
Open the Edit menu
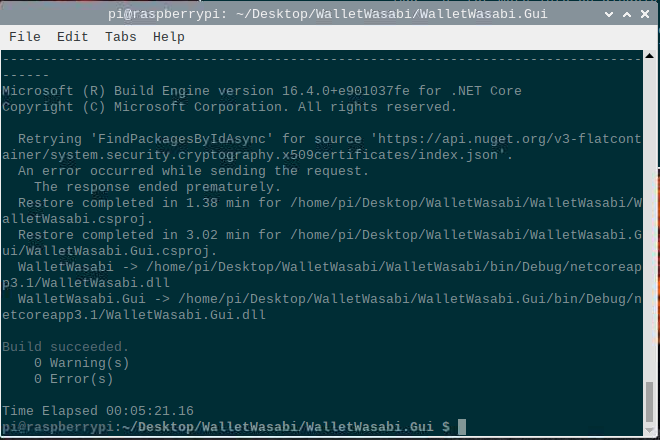(x=73, y=37)
